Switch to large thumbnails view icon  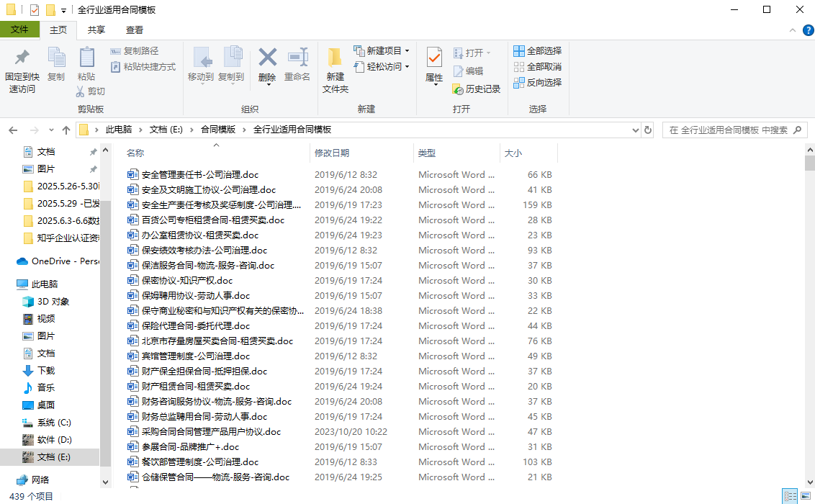[x=806, y=496]
